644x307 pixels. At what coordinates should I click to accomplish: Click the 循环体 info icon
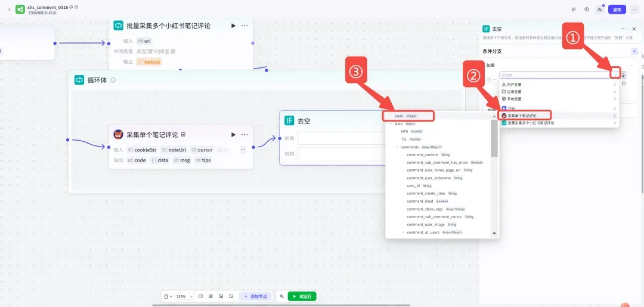point(113,80)
